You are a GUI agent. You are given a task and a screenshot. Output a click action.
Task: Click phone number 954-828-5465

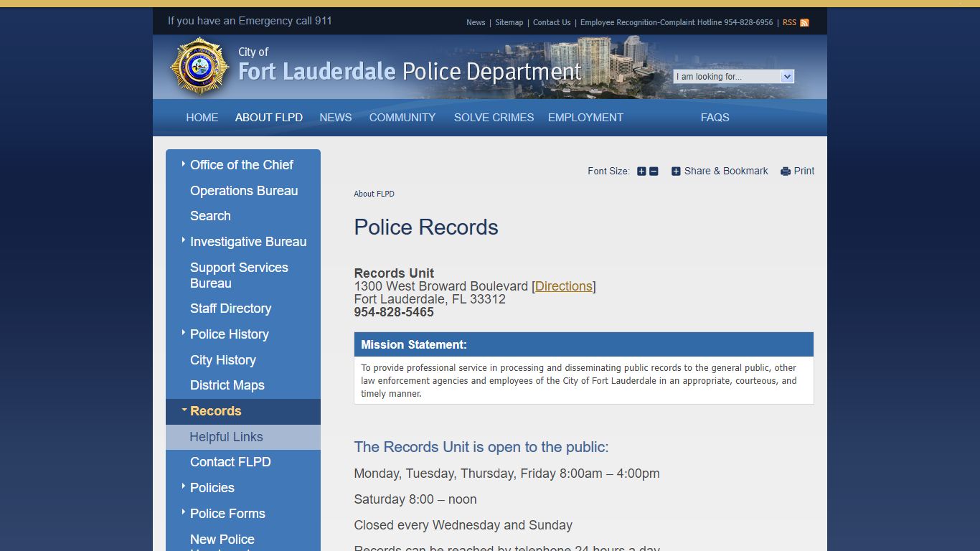point(394,312)
